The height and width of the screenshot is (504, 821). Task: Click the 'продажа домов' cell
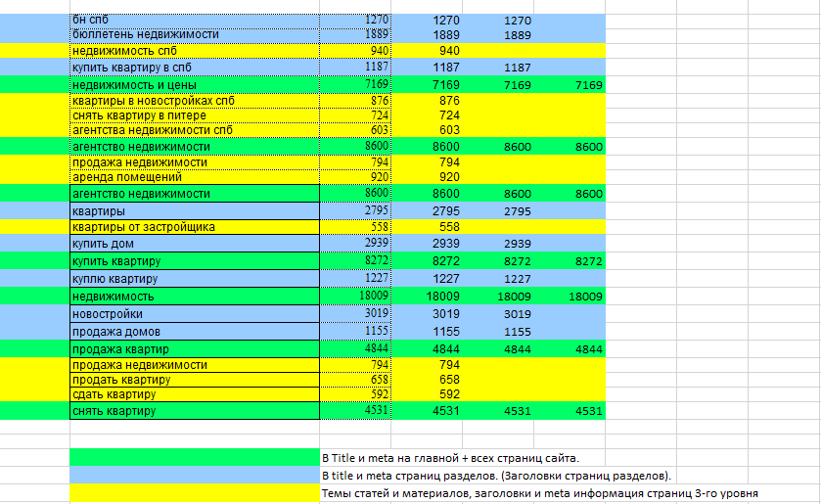click(x=195, y=332)
